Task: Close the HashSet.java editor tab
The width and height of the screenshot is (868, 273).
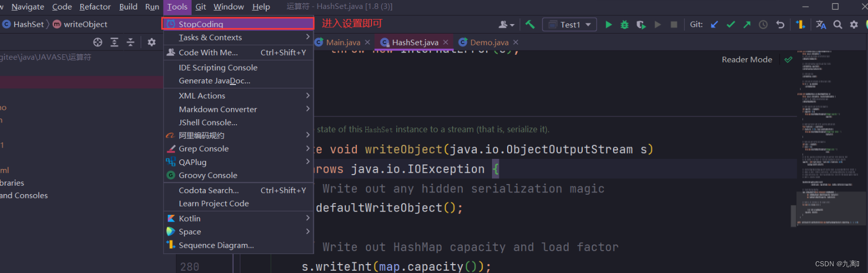Action: coord(445,43)
